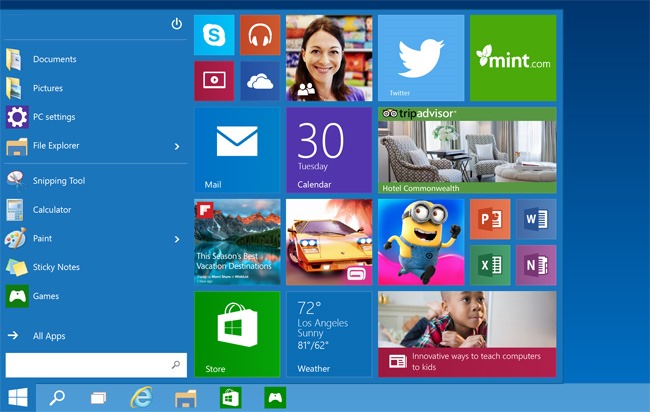Screen dimensions: 650x412
Task: Launch the yellow sports car racing game tile
Action: pos(329,242)
